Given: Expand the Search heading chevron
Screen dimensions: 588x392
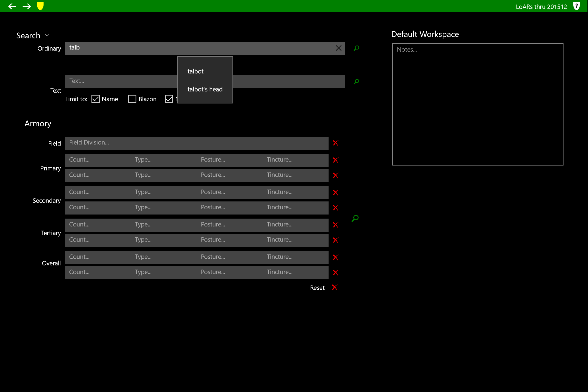Looking at the screenshot, I should (x=47, y=35).
